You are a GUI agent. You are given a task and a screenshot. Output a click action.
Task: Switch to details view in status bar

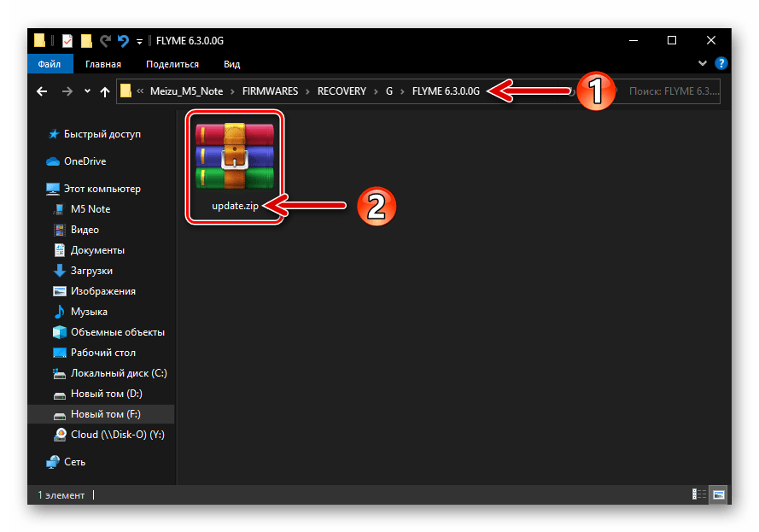pyautogui.click(x=699, y=494)
